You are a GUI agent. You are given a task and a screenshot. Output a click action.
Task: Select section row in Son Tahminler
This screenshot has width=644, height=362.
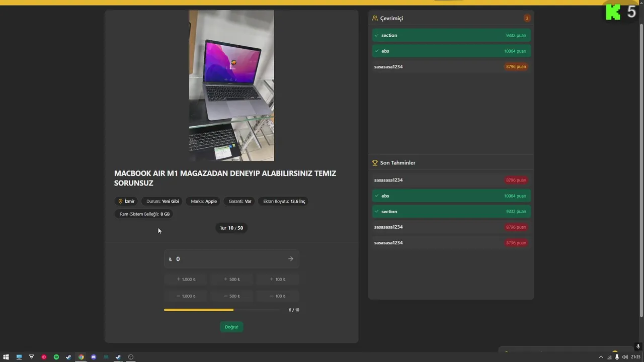click(x=451, y=212)
